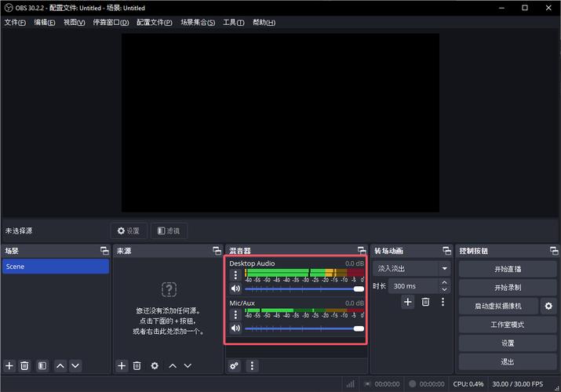Open source properties gear in Sources panel
Image resolution: width=561 pixels, height=392 pixels.
coord(155,365)
